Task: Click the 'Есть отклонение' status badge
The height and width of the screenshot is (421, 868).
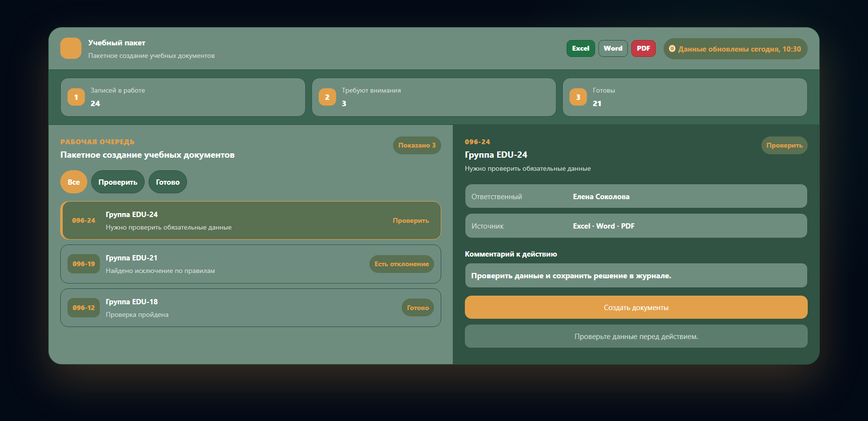Action: coord(402,264)
